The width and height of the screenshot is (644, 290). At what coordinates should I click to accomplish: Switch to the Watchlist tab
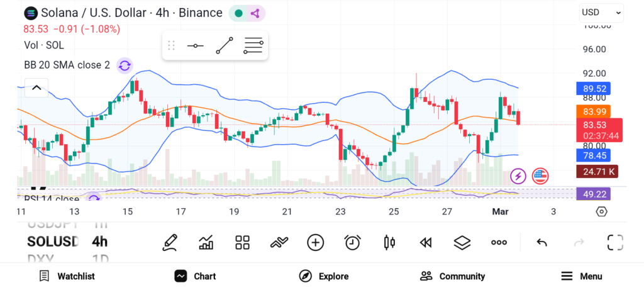tap(67, 276)
